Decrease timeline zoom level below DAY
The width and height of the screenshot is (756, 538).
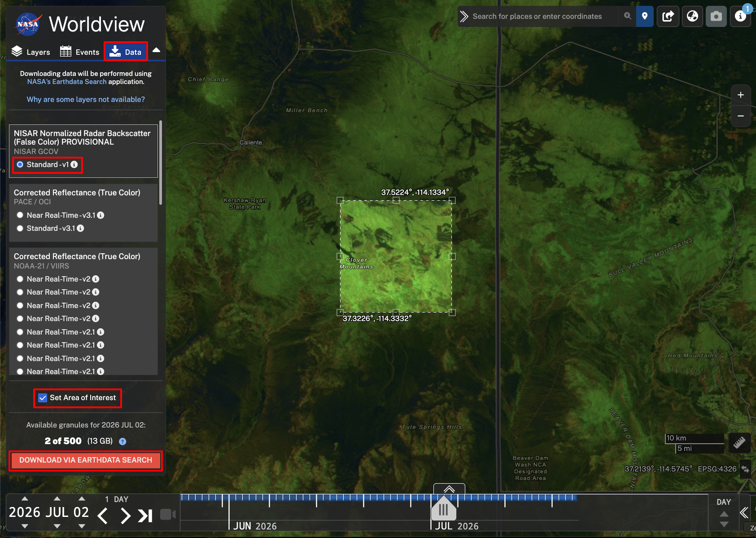point(724,524)
